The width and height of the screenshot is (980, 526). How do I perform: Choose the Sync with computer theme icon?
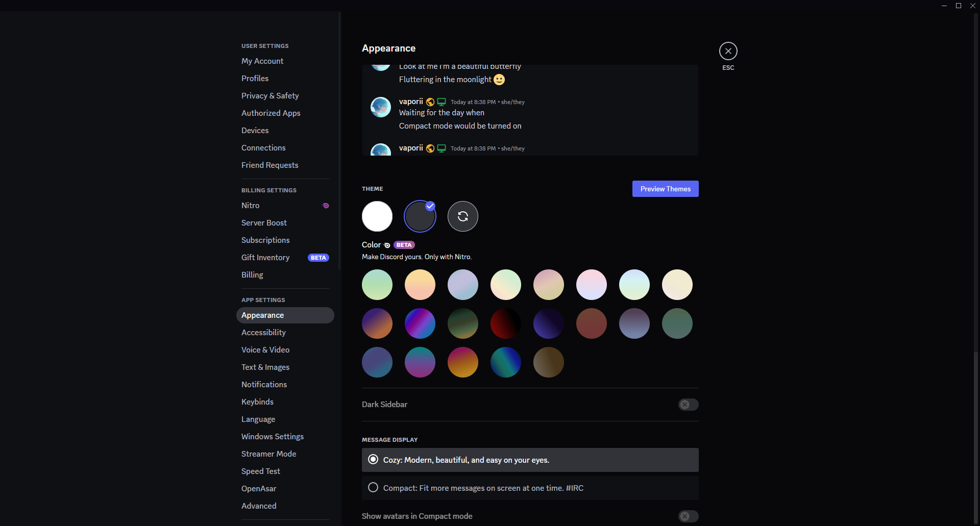(x=463, y=216)
